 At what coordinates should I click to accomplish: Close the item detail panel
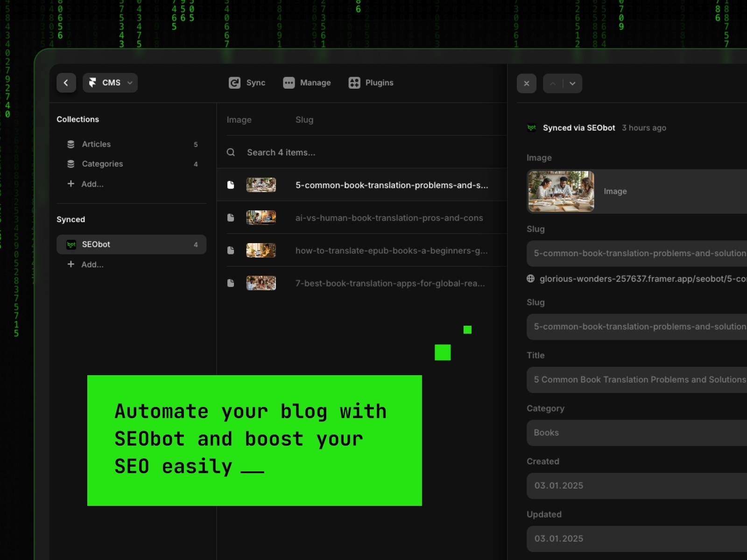[x=527, y=84]
